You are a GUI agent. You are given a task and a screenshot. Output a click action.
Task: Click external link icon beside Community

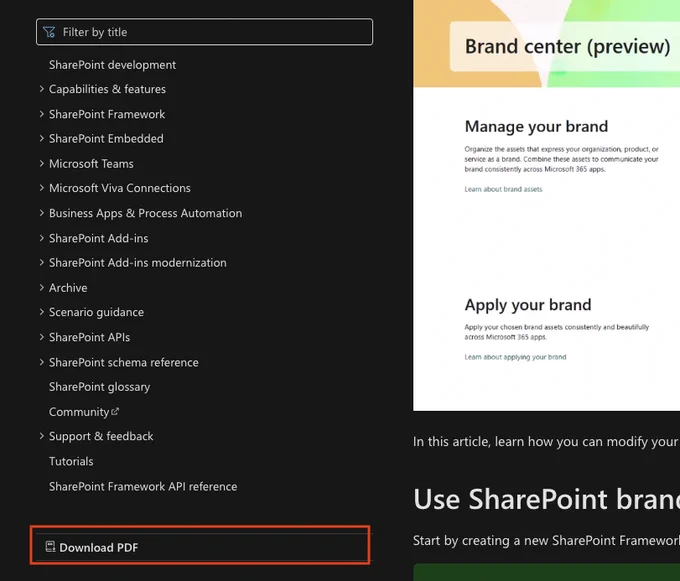[115, 411]
